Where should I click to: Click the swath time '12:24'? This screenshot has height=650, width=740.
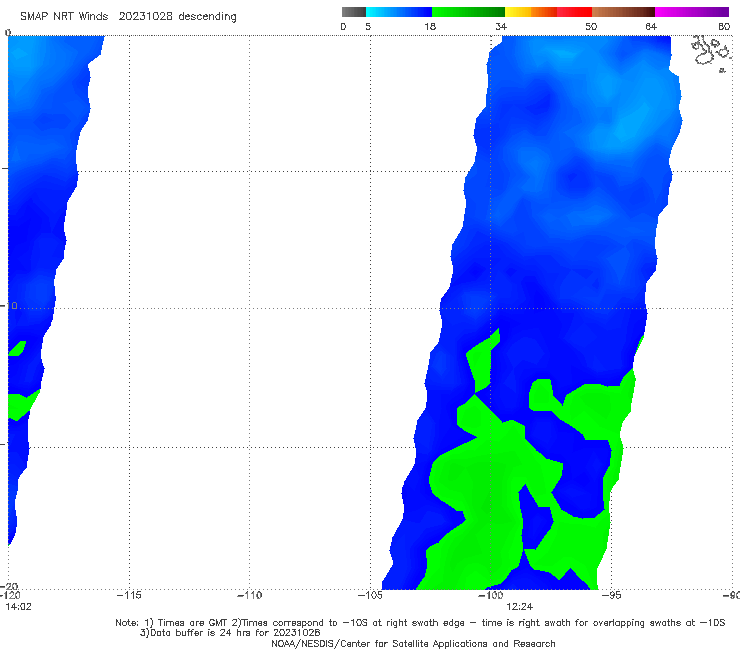[520, 607]
